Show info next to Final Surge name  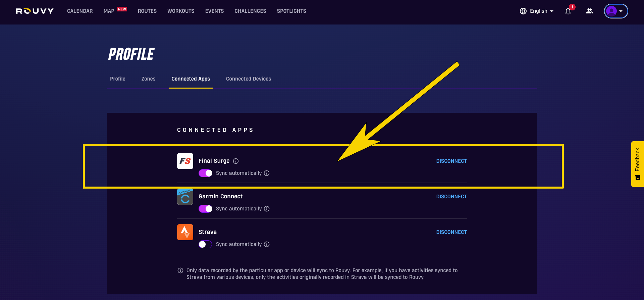(236, 161)
